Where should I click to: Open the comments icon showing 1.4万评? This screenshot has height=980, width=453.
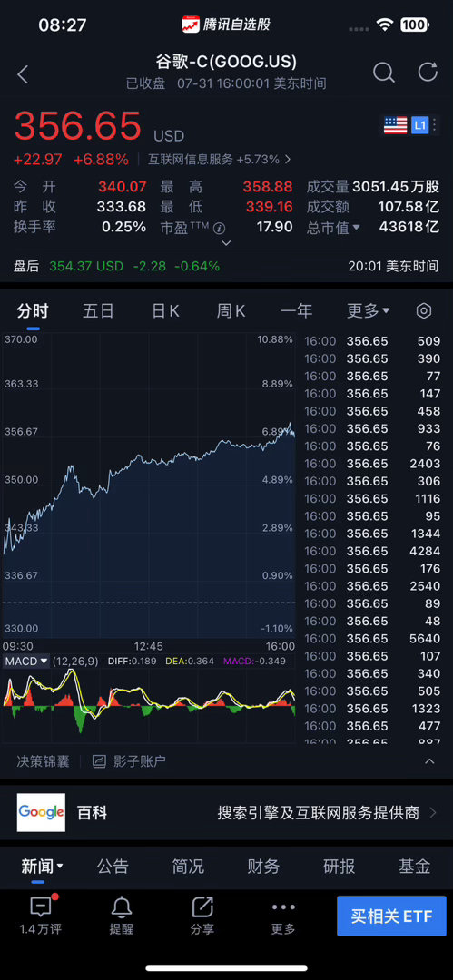click(41, 907)
